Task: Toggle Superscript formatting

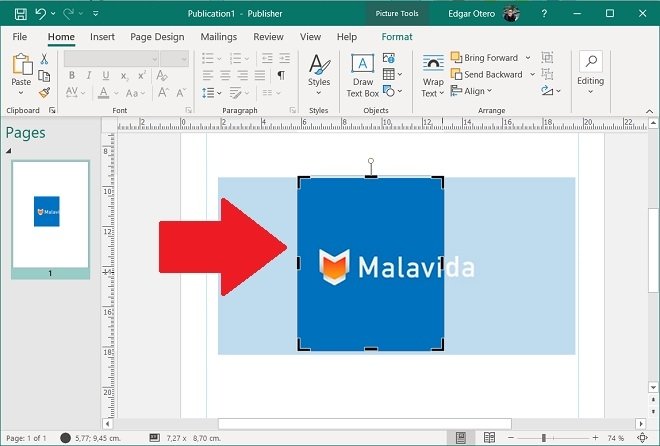Action: 142,76
